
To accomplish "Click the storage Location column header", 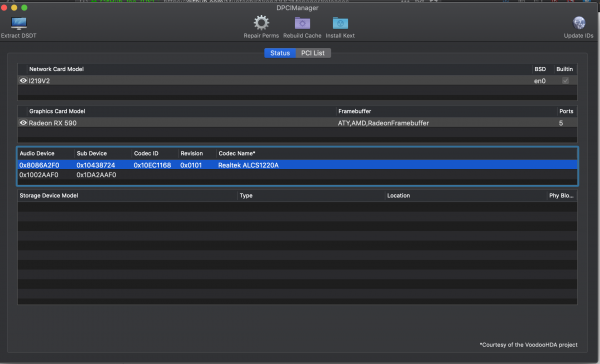I will [x=398, y=195].
